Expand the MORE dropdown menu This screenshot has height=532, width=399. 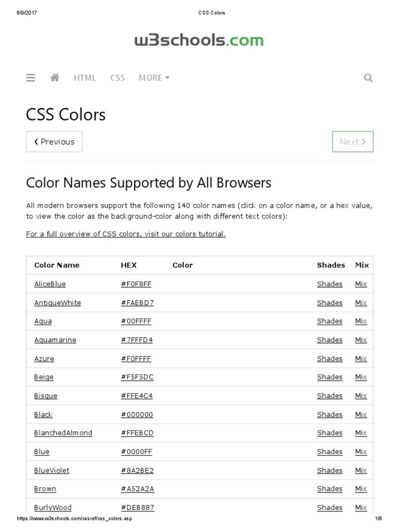(x=154, y=78)
